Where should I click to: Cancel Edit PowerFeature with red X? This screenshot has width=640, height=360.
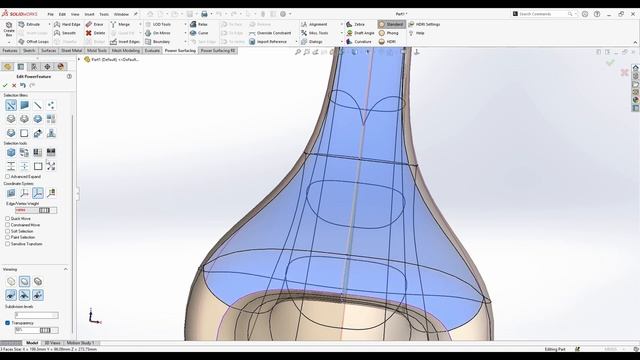14,85
